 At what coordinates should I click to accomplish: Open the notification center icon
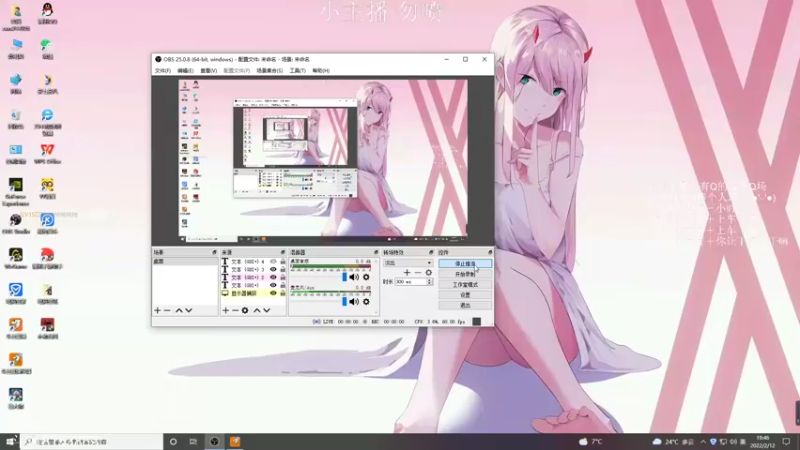786,441
